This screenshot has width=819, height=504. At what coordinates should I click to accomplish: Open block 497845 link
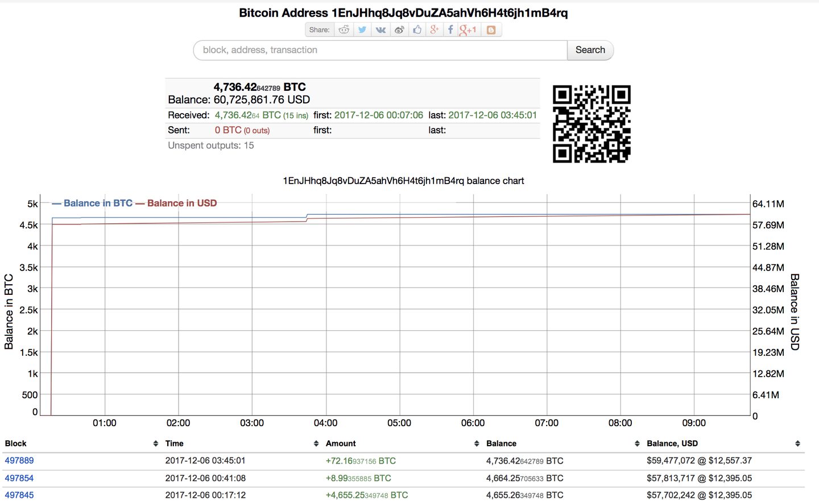pyautogui.click(x=19, y=495)
